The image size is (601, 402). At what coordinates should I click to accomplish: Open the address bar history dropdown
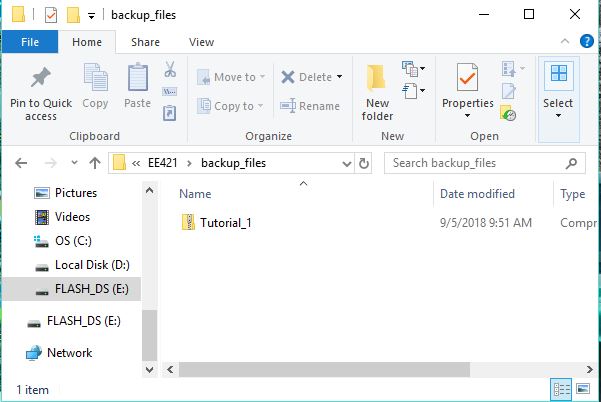[347, 164]
